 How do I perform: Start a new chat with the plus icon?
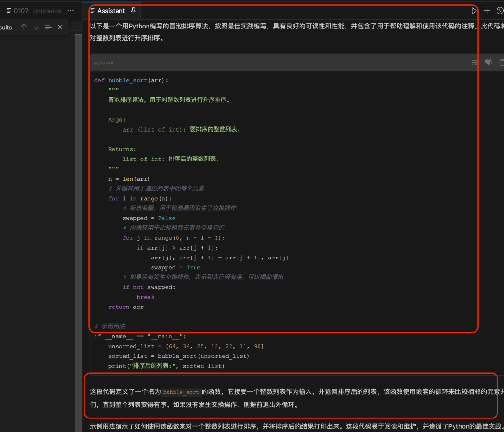click(487, 11)
